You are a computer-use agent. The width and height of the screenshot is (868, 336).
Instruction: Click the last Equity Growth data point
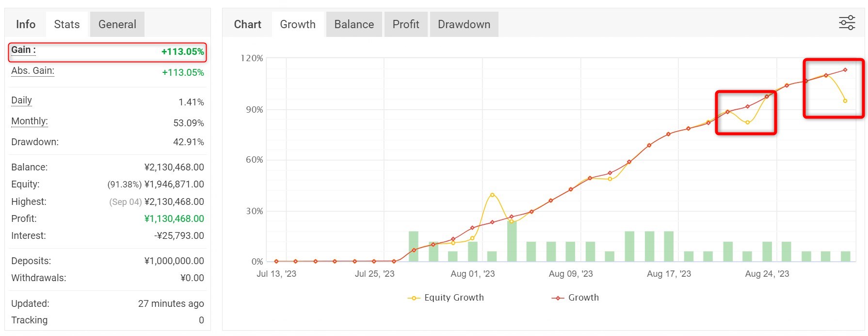click(845, 101)
